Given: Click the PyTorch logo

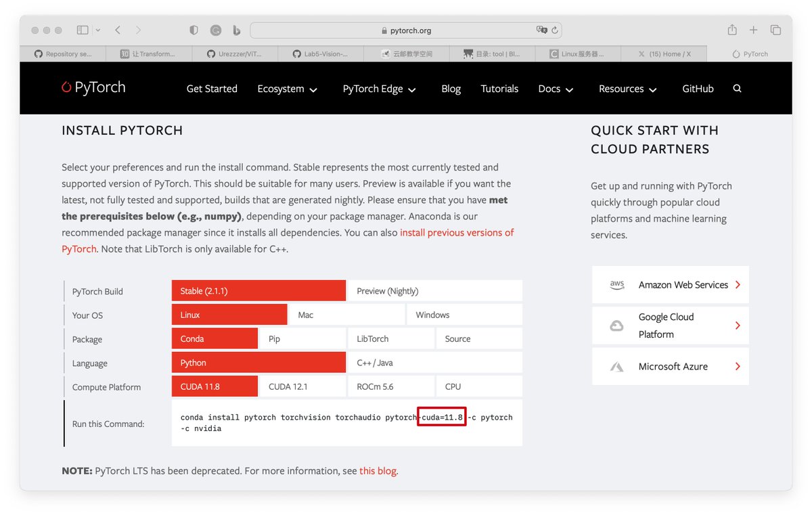Looking at the screenshot, I should click(93, 87).
